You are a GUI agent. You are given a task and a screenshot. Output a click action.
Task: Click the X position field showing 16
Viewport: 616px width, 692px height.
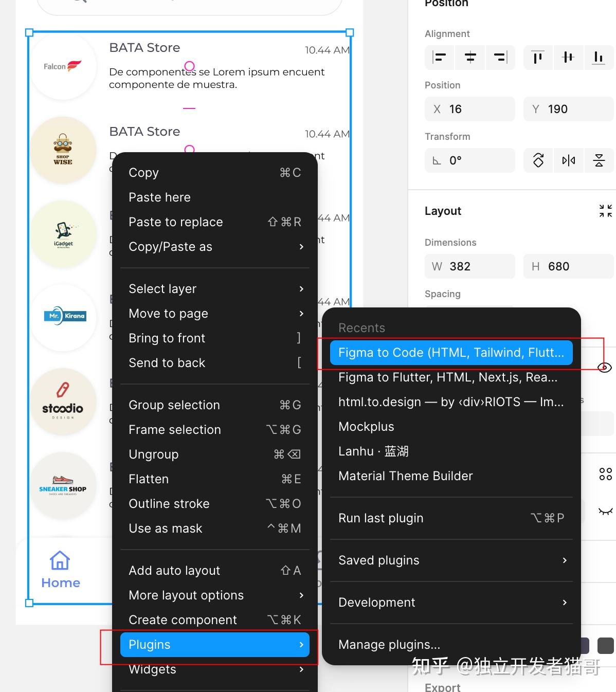[469, 109]
